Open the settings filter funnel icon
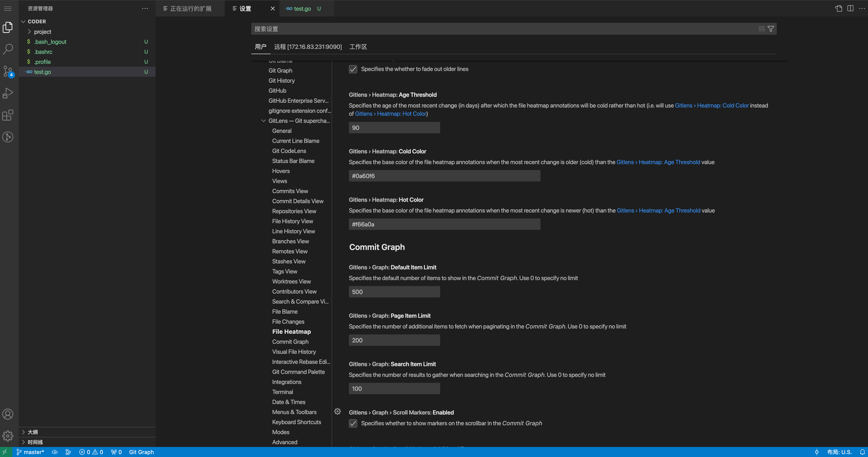The height and width of the screenshot is (457, 868). pos(771,29)
